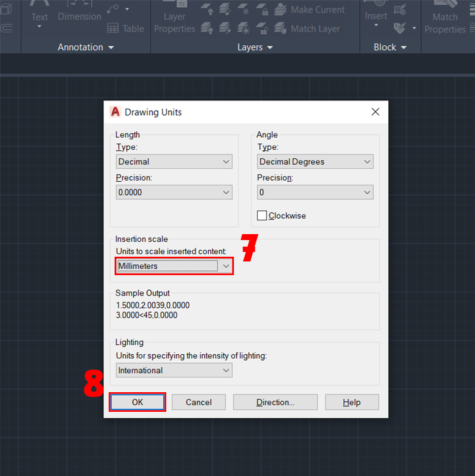Image resolution: width=475 pixels, height=476 pixels.
Task: Click the Insert block tool
Action: 376,16
